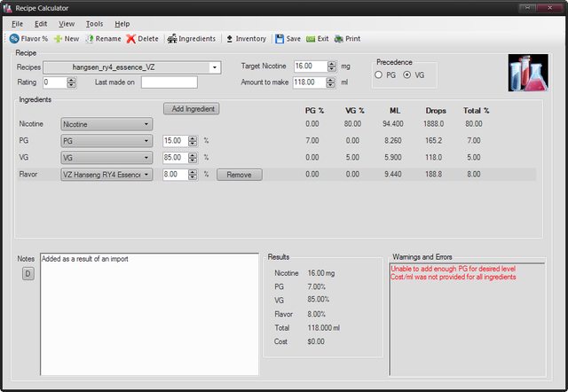
Task: Print the recipe using the printer icon
Action: click(339, 39)
